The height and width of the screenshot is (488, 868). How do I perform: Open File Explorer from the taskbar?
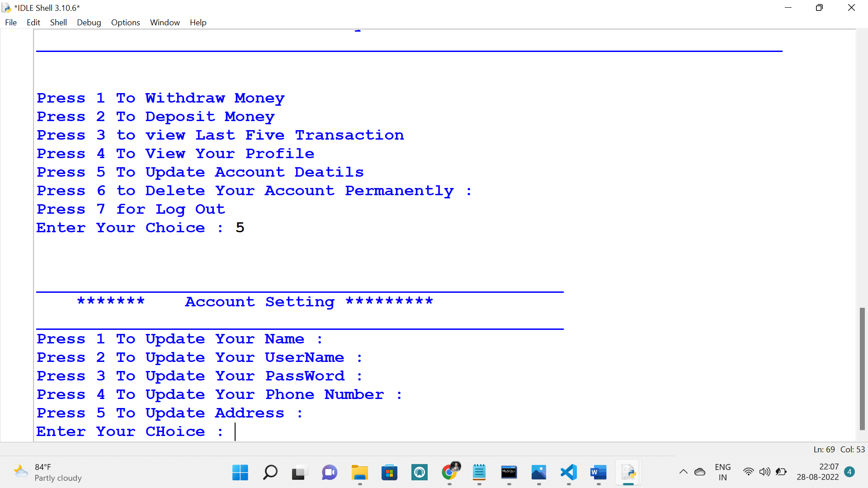click(359, 473)
